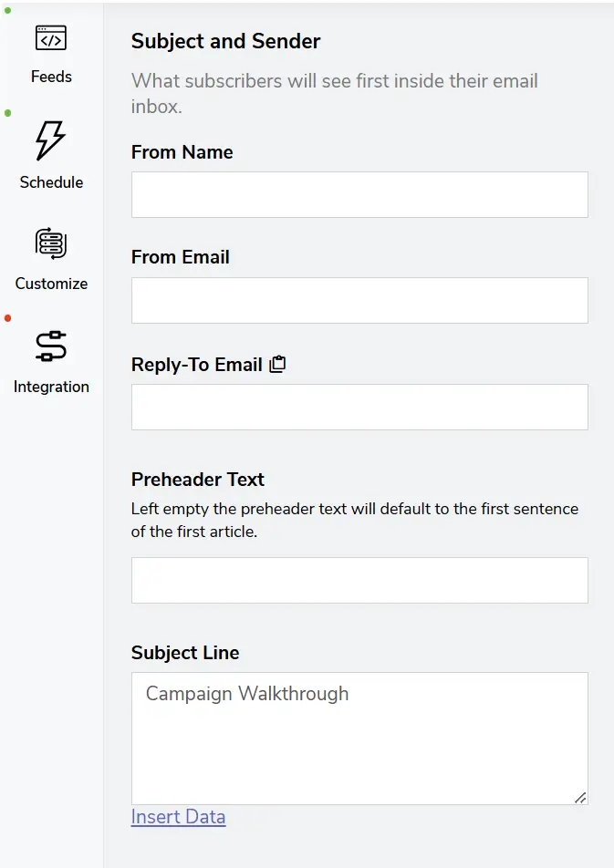
Task: Click the Insert Data link
Action: click(x=178, y=817)
